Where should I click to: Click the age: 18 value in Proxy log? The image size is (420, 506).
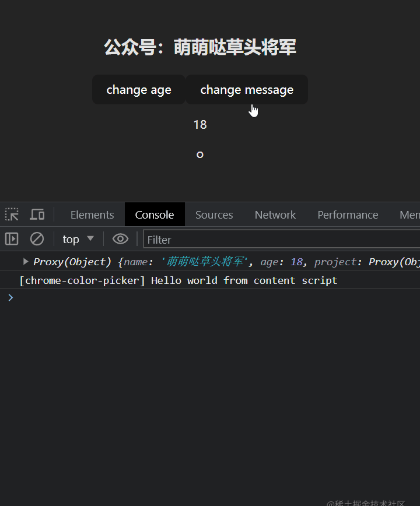[x=297, y=262]
